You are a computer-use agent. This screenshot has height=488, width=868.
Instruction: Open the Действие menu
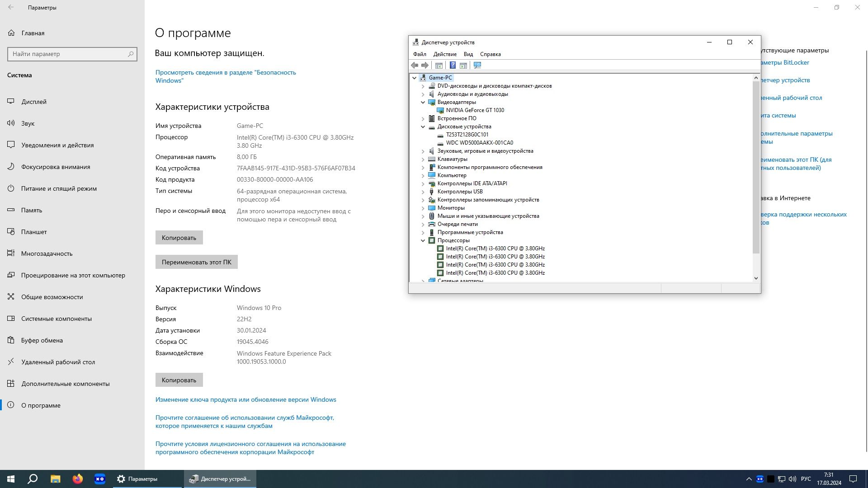pos(445,54)
